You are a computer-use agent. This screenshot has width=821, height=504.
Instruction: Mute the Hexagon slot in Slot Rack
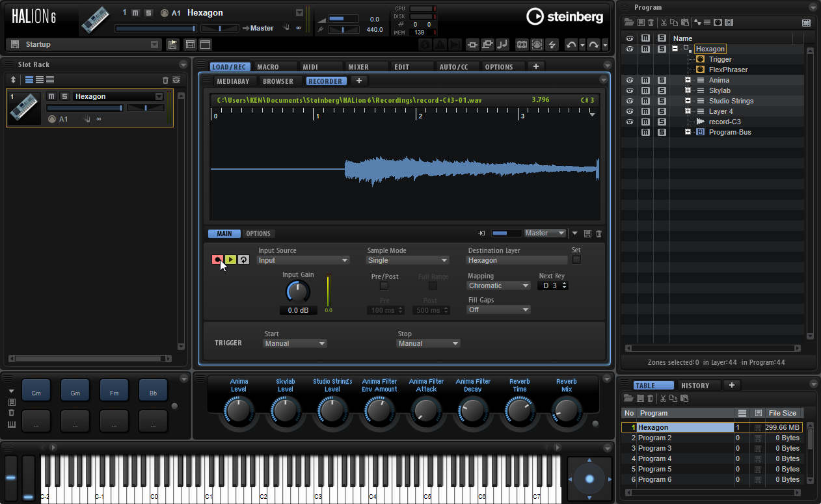51,96
